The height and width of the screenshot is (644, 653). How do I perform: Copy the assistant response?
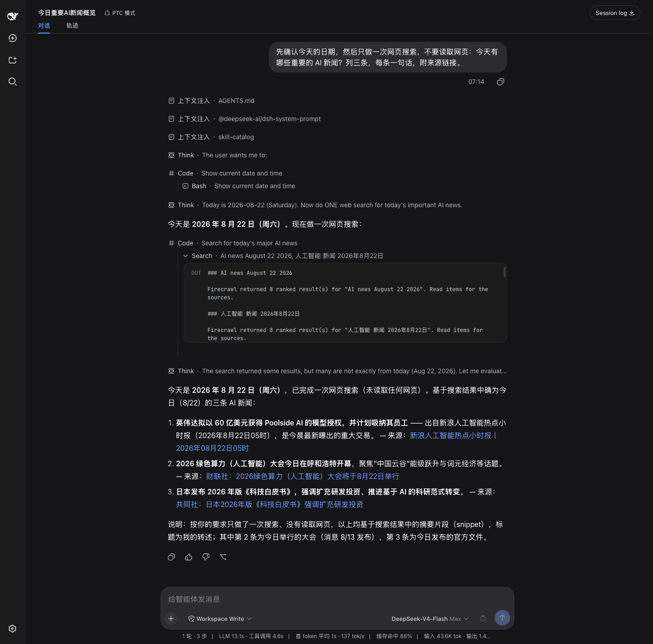coord(171,557)
